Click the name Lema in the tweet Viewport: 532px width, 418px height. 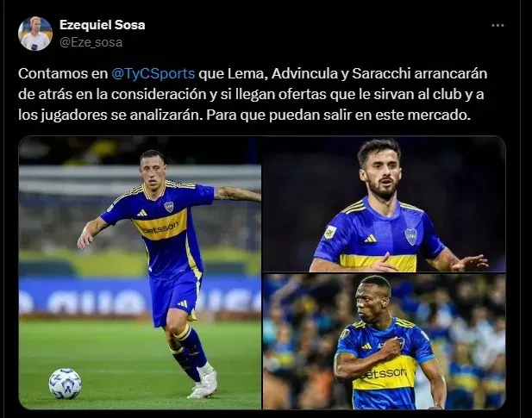(246, 73)
